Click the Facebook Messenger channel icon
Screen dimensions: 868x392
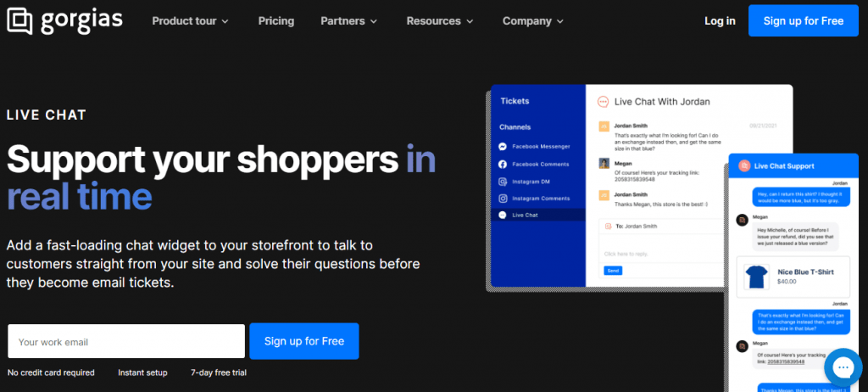(503, 147)
